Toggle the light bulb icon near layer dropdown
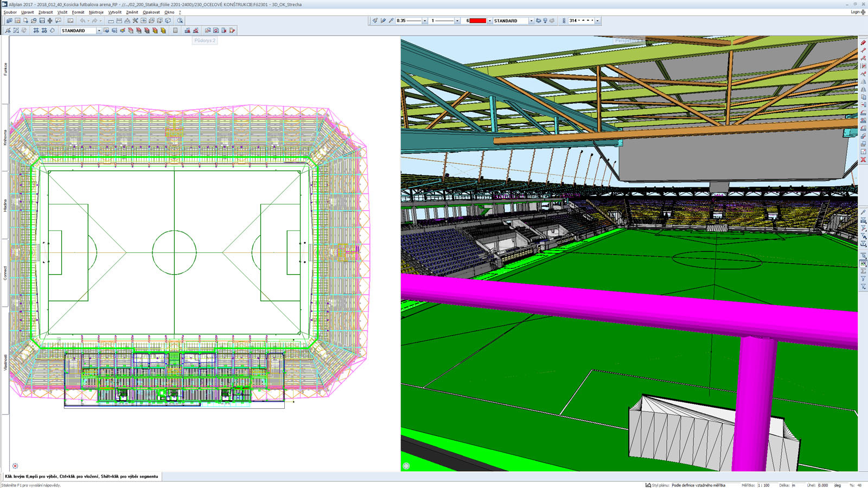 pos(545,21)
